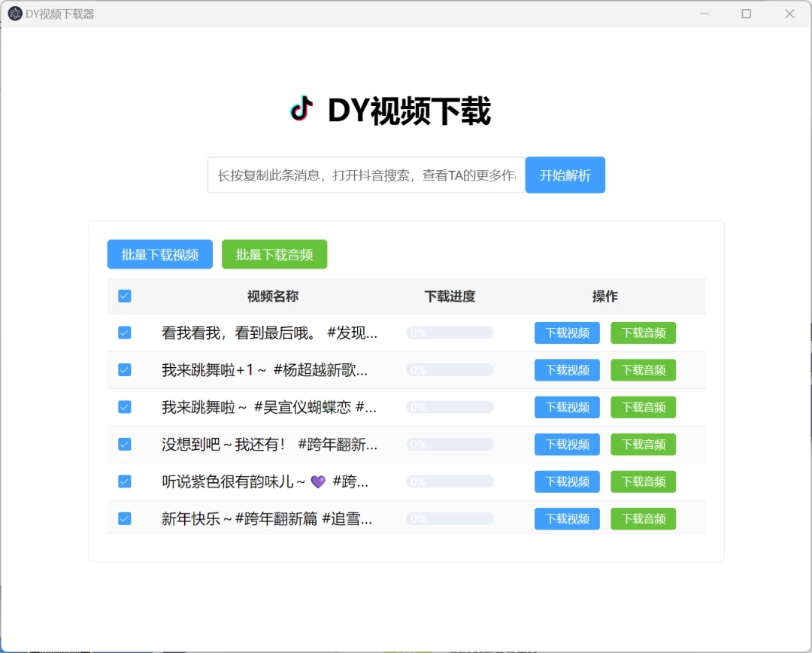This screenshot has height=653, width=812.
Task: Click progress bar of 我来跳舞啦+1 row
Action: 450,370
